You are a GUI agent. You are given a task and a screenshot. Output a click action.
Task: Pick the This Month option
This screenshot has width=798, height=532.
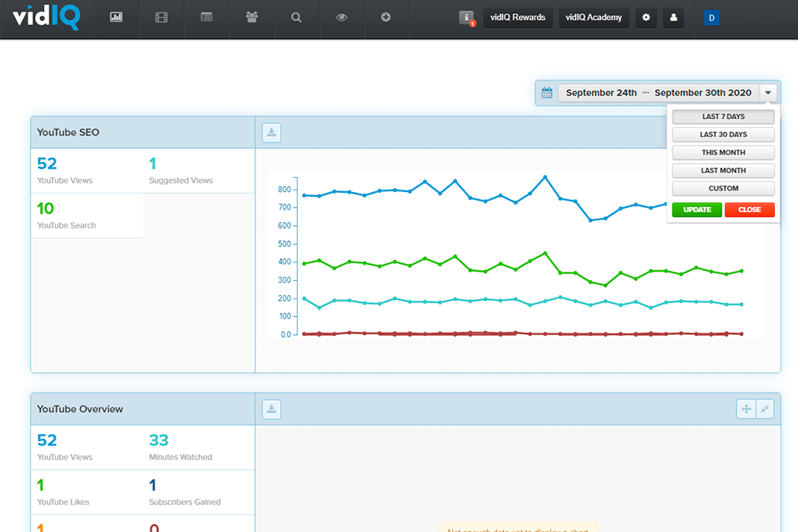(x=723, y=153)
